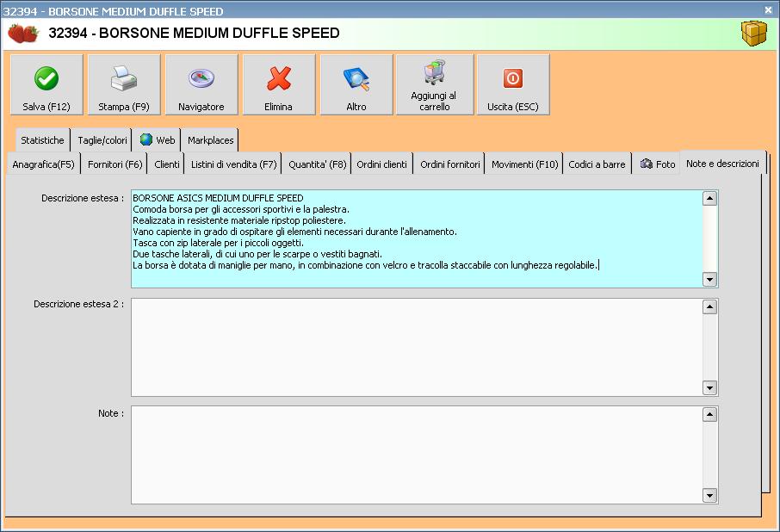780x532 pixels.
Task: Click the Stampa (F9) button label
Action: click(124, 107)
